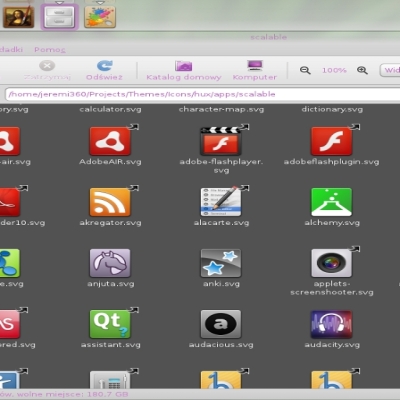Select the assistant.svg Qt icon
Viewport: 400px width, 400px height.
point(110,324)
